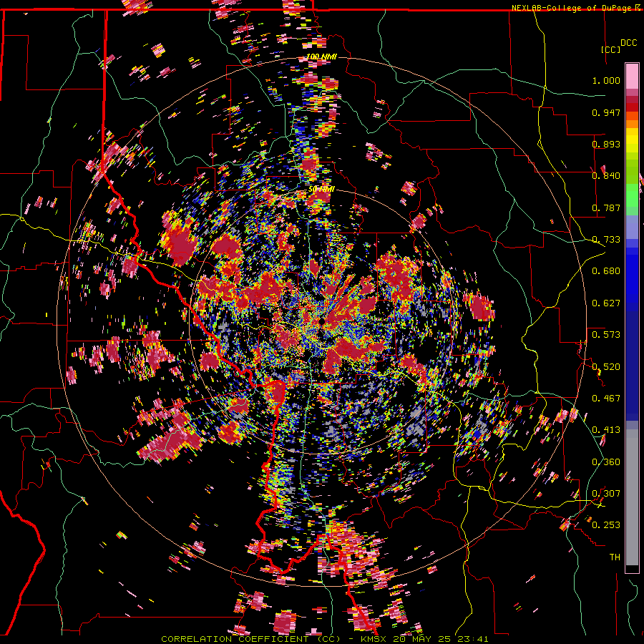Pick the 0.680 scale label
Screen dimensions: 644x644
point(606,271)
